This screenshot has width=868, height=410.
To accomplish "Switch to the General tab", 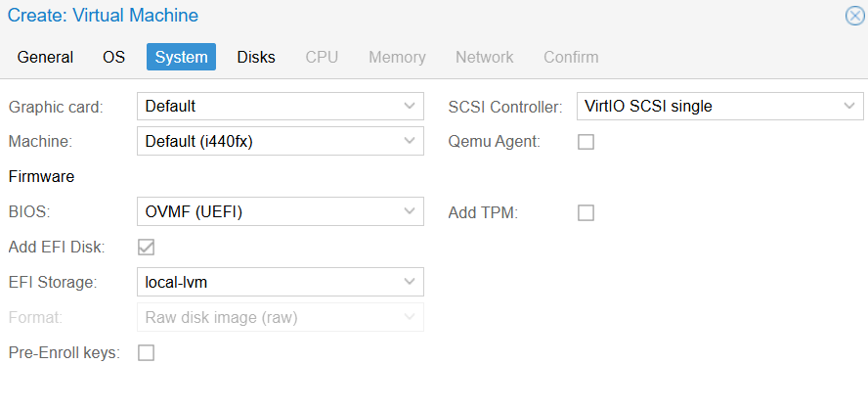I will 45,57.
